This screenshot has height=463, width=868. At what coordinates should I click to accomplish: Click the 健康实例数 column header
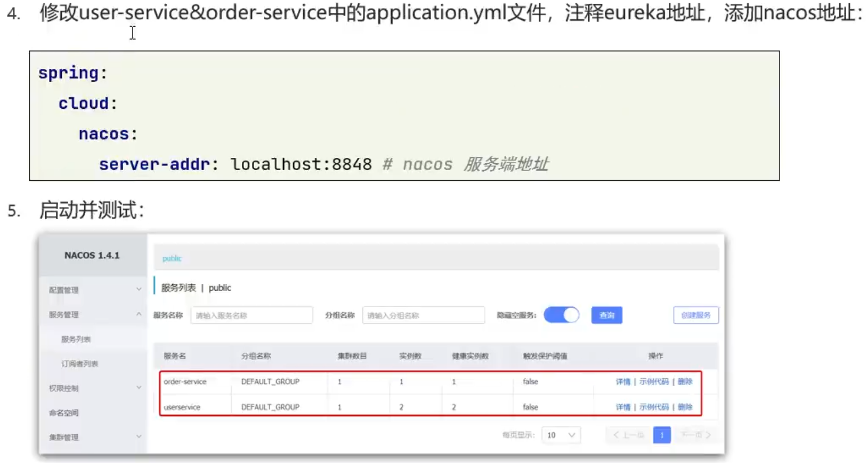click(470, 356)
